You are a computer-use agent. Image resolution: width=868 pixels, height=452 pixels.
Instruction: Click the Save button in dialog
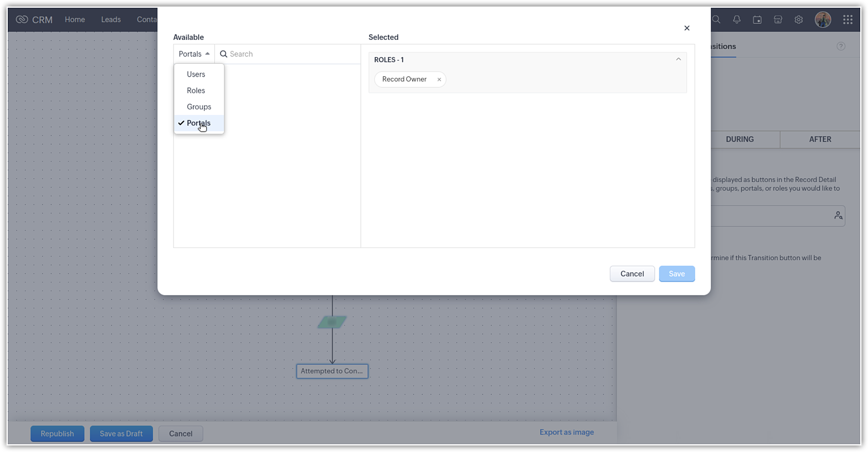tap(677, 274)
